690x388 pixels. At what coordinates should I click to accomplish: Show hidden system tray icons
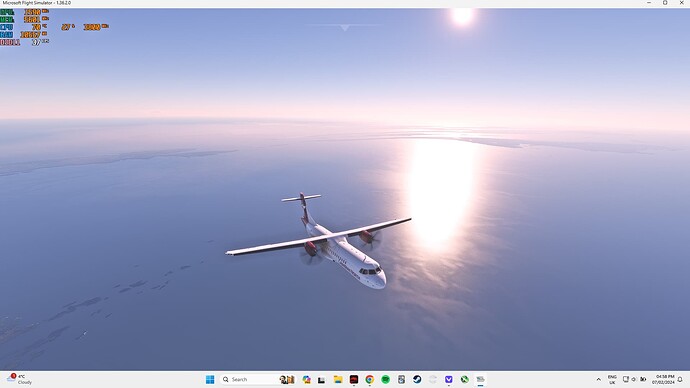(598, 379)
